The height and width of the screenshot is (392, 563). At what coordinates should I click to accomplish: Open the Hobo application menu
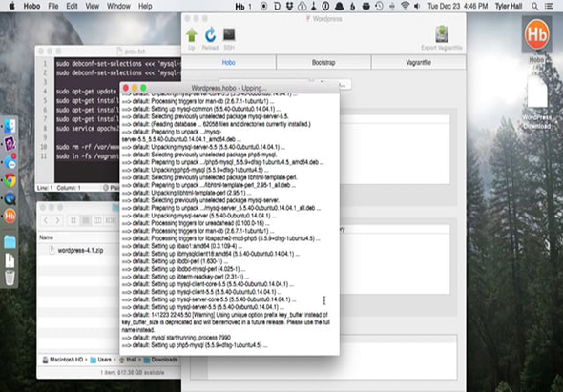tap(31, 6)
